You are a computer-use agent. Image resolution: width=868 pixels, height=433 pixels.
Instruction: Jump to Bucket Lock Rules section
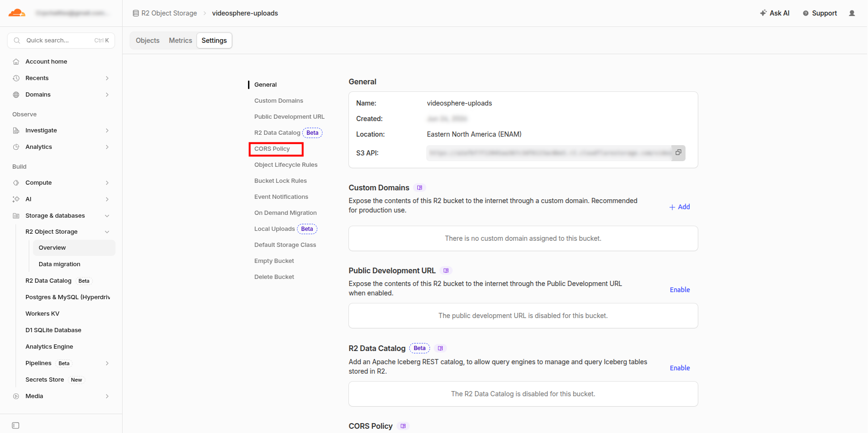point(281,181)
